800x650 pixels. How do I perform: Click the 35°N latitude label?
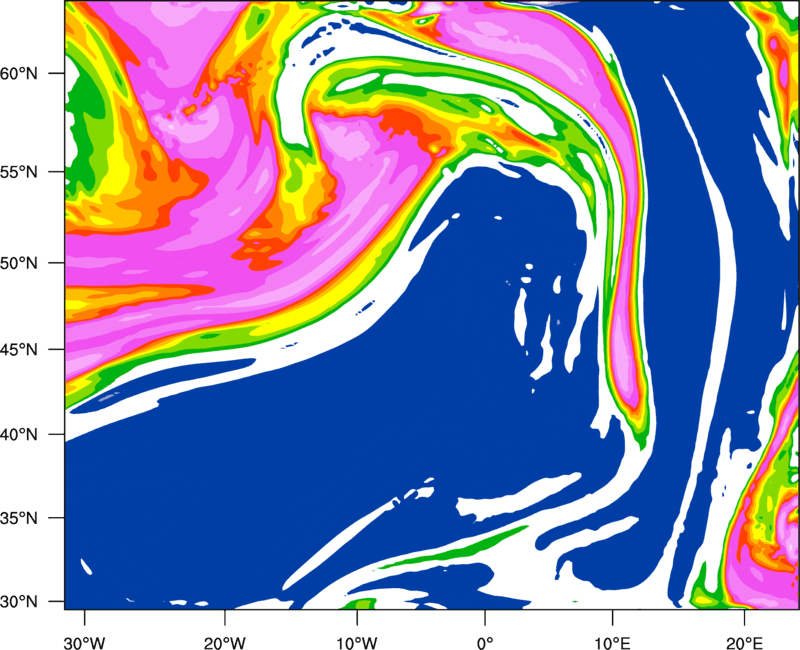[19, 518]
